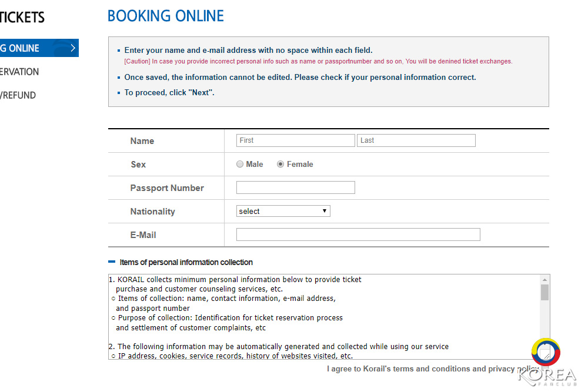The image size is (588, 392).
Task: Click the scrollbar up arrow in terms box
Action: click(545, 280)
